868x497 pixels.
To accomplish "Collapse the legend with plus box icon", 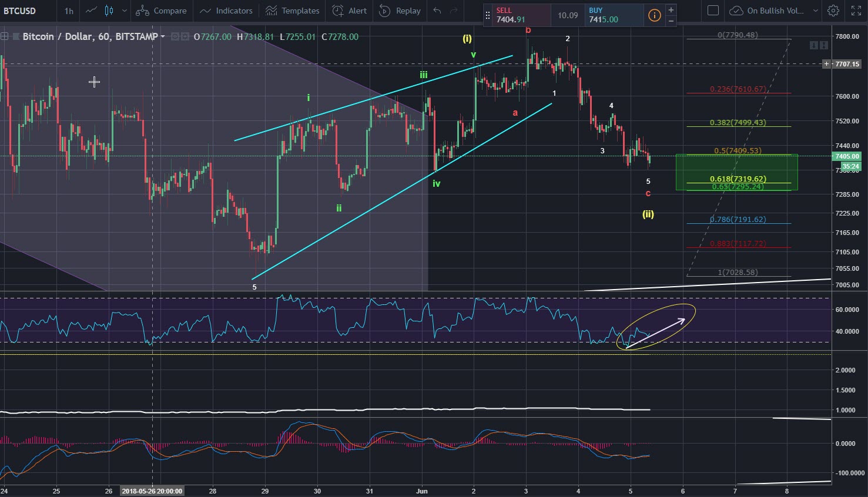I will point(5,36).
